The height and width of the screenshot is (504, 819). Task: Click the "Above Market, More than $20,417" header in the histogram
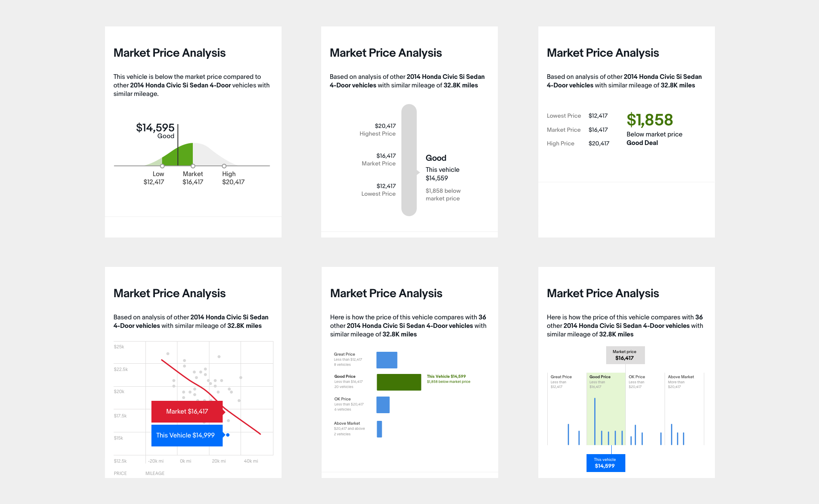(681, 382)
